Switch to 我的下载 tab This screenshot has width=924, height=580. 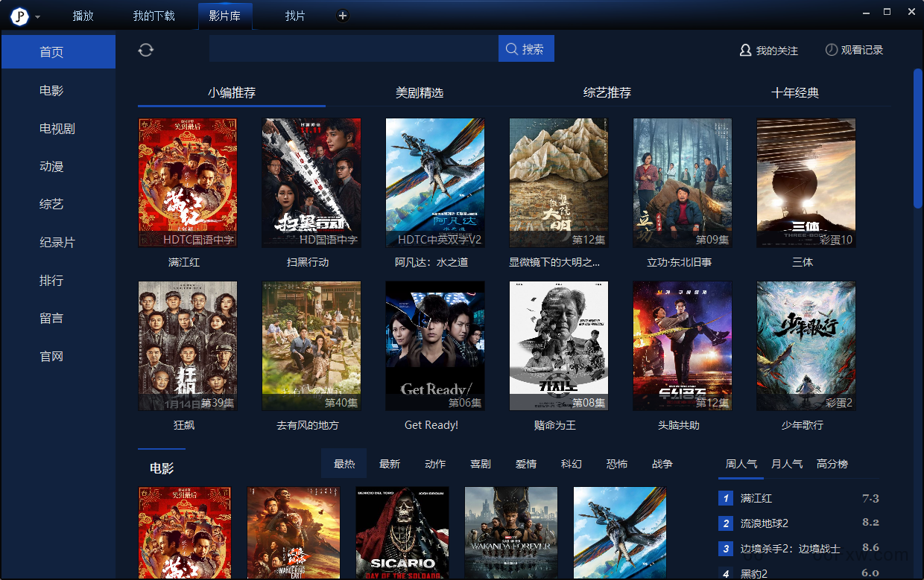coord(154,16)
